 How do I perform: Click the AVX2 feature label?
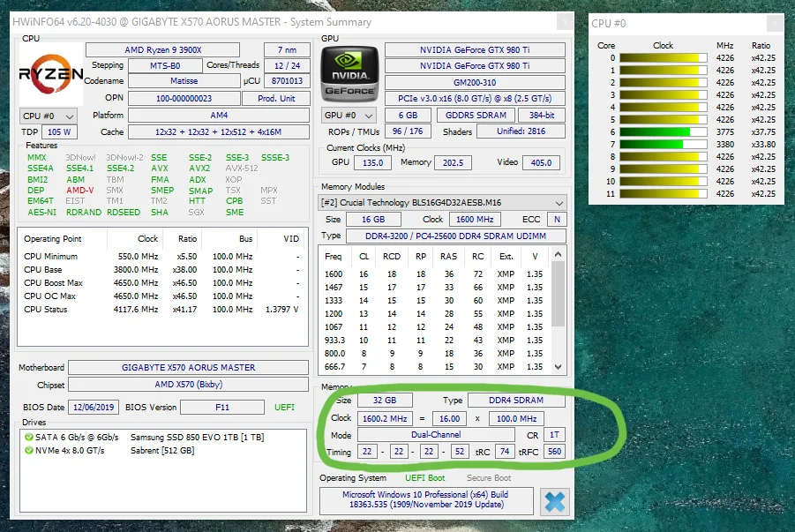tap(199, 169)
